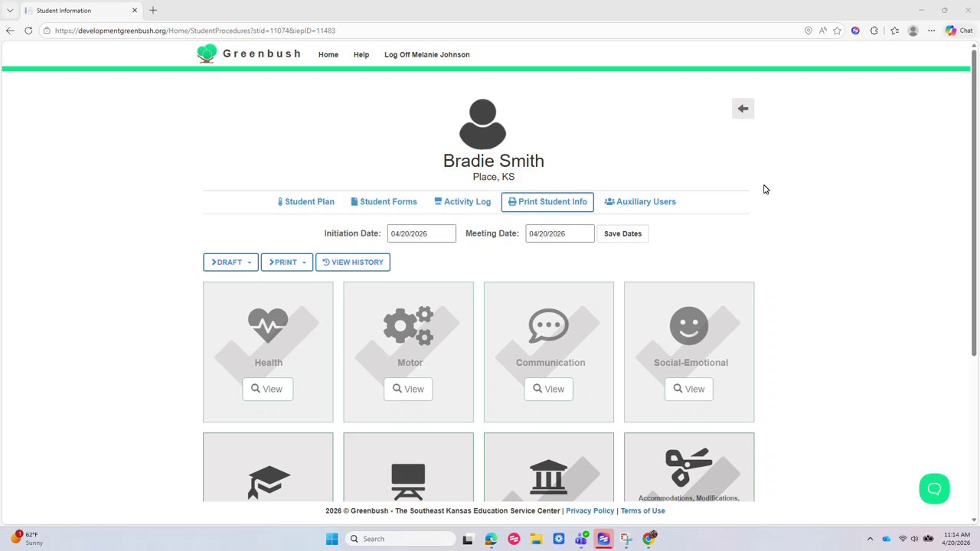Viewport: 980px width, 551px height.
Task: Click the Meeting Date field
Action: pyautogui.click(x=560, y=233)
